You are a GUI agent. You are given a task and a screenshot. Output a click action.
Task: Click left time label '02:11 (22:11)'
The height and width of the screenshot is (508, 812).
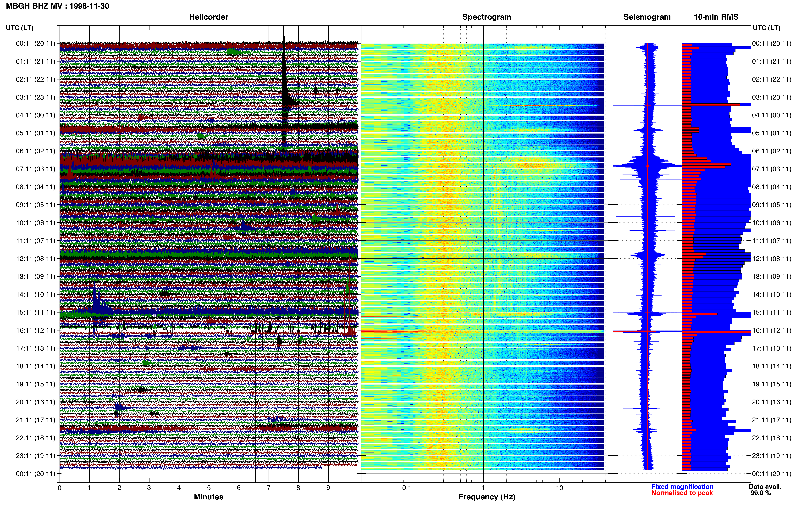click(36, 79)
